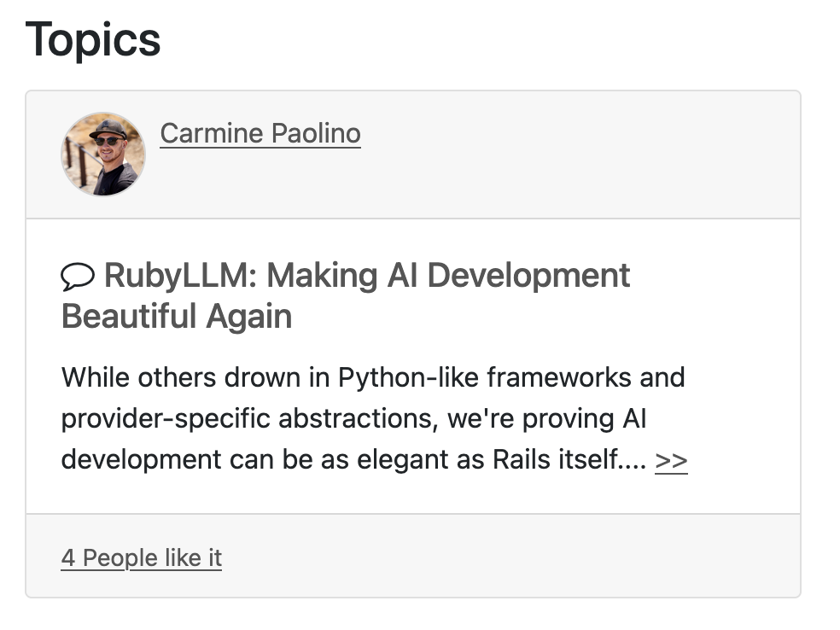Click the speech bubble icon before RubyLLM
The height and width of the screenshot is (630, 840).
point(78,276)
